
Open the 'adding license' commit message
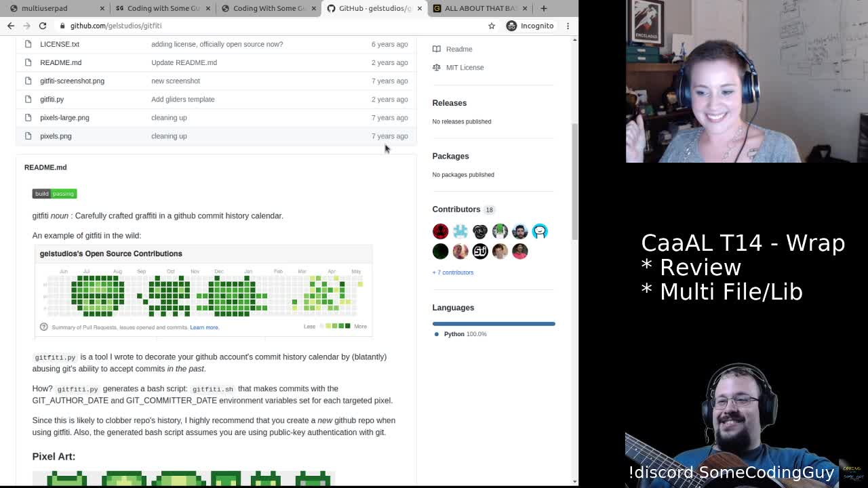click(x=217, y=44)
